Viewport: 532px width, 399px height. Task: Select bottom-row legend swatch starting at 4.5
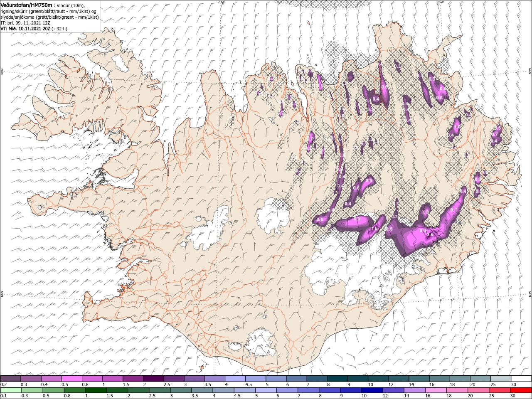coord(244,390)
